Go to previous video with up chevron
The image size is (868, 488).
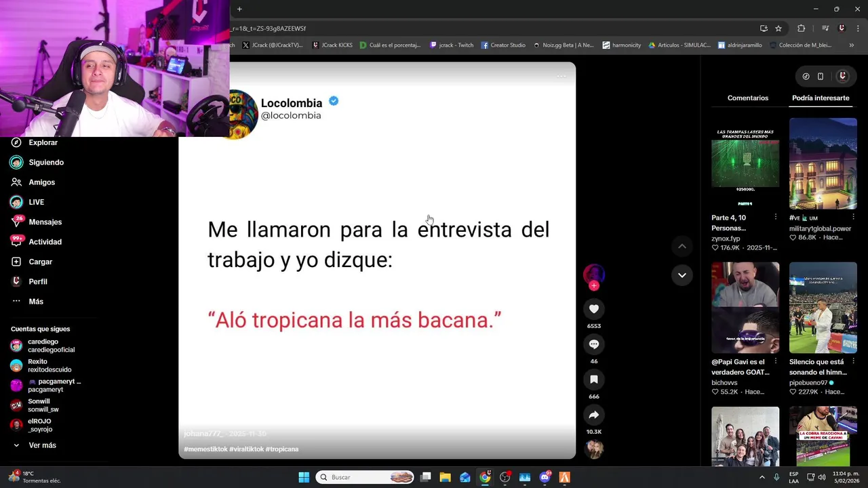(682, 246)
